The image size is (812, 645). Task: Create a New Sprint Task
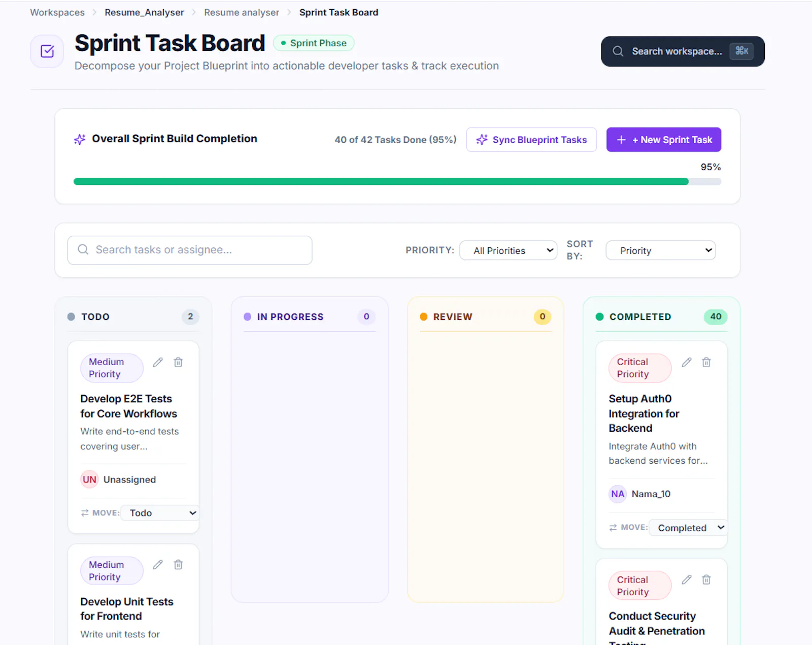pyautogui.click(x=664, y=140)
